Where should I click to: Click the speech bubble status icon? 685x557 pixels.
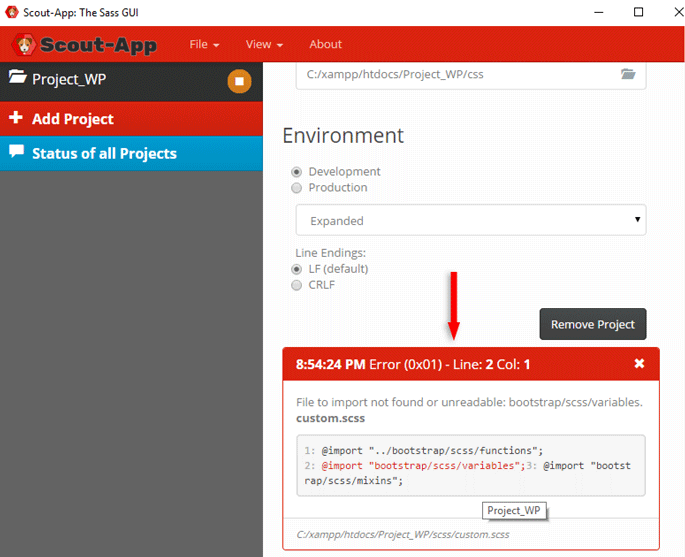coord(17,151)
